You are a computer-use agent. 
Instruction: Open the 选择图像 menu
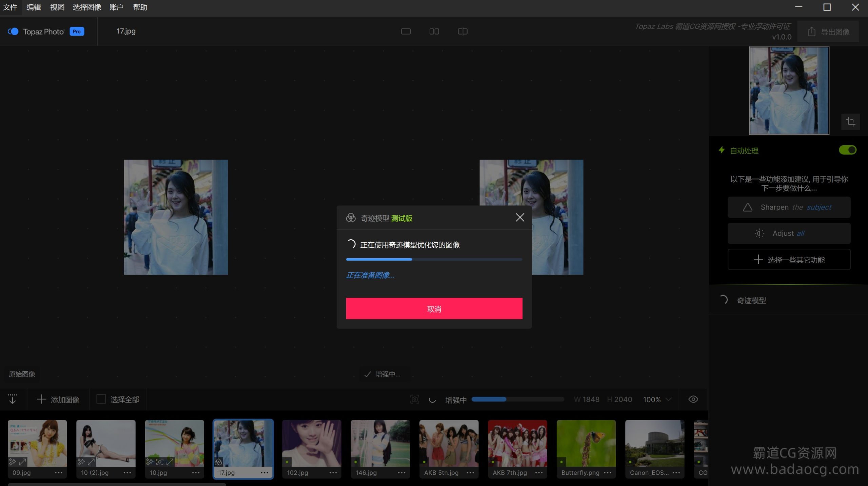coord(87,7)
